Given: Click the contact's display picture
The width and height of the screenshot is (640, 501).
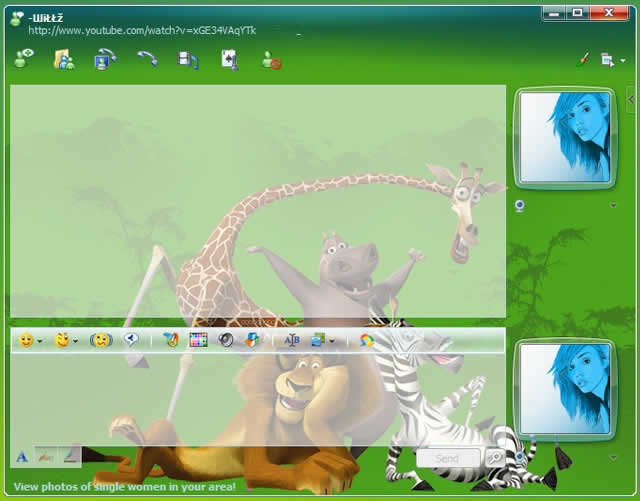Looking at the screenshot, I should click(x=565, y=138).
